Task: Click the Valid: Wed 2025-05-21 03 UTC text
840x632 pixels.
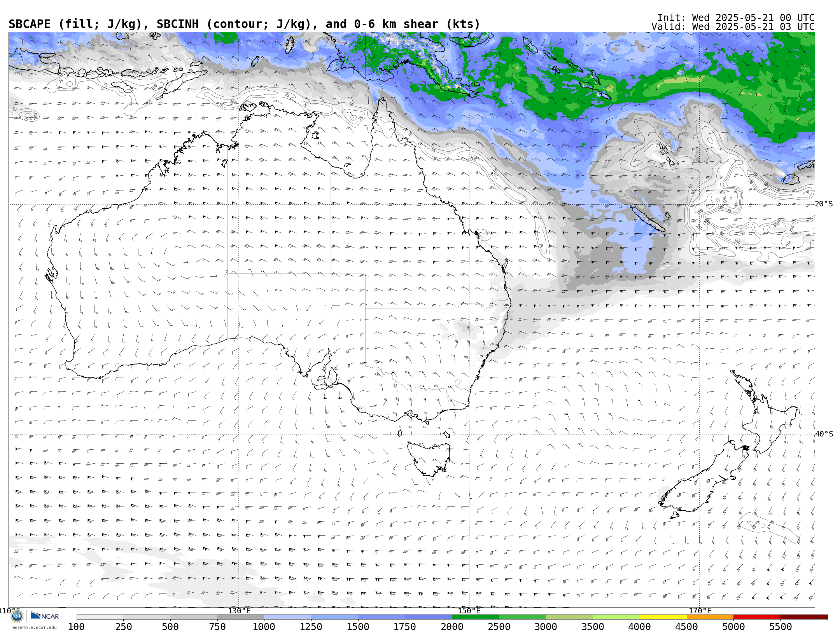Action: [x=733, y=27]
